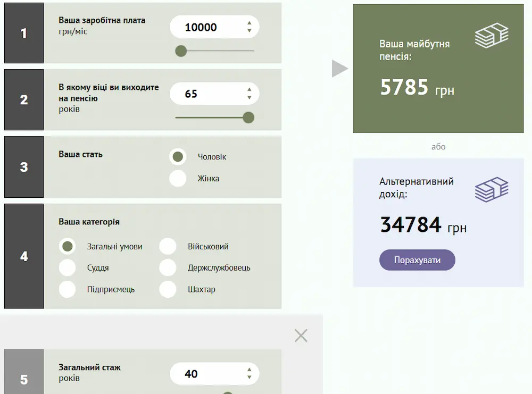
Task: Choose the Військовий category
Action: pos(168,247)
